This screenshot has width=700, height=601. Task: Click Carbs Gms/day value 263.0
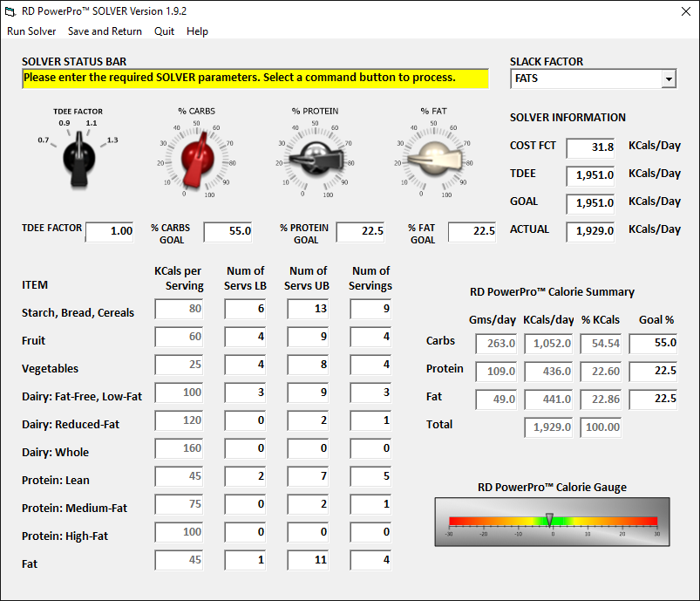click(x=496, y=344)
